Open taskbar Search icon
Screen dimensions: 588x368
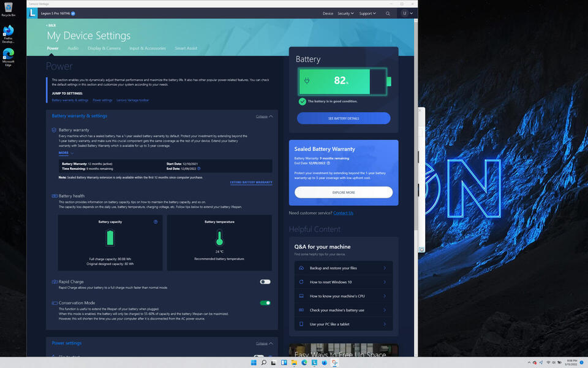point(263,362)
